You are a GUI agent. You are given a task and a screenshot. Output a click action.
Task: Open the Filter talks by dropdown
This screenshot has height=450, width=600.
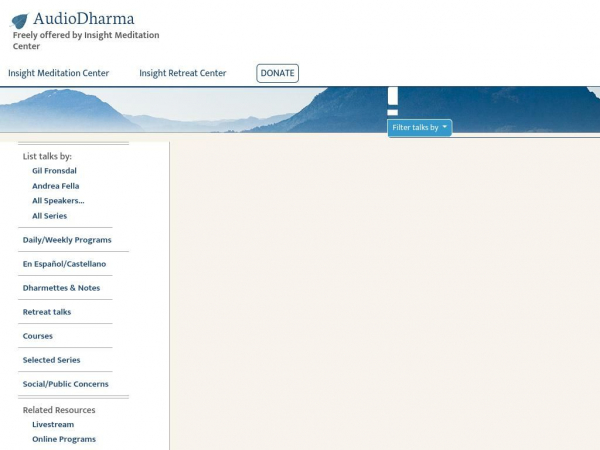(x=419, y=127)
